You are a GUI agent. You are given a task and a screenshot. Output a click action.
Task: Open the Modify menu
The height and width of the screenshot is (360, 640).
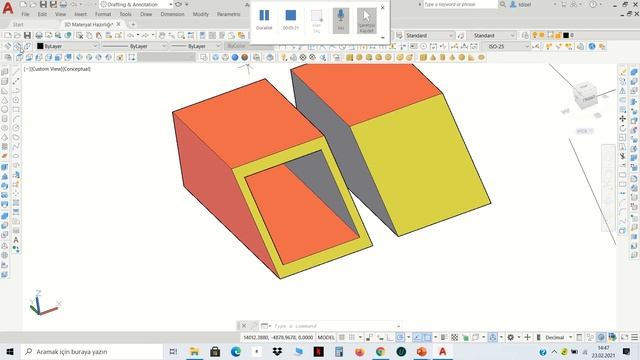tap(200, 14)
